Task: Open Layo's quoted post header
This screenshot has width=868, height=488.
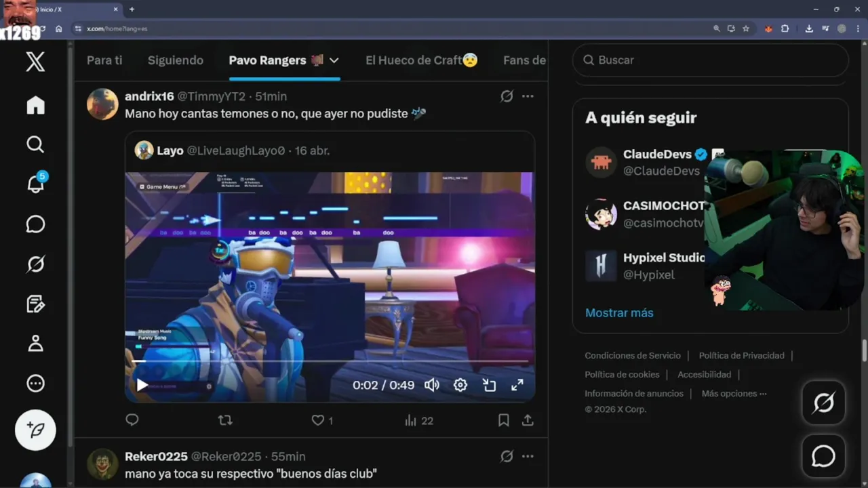Action: tap(232, 150)
